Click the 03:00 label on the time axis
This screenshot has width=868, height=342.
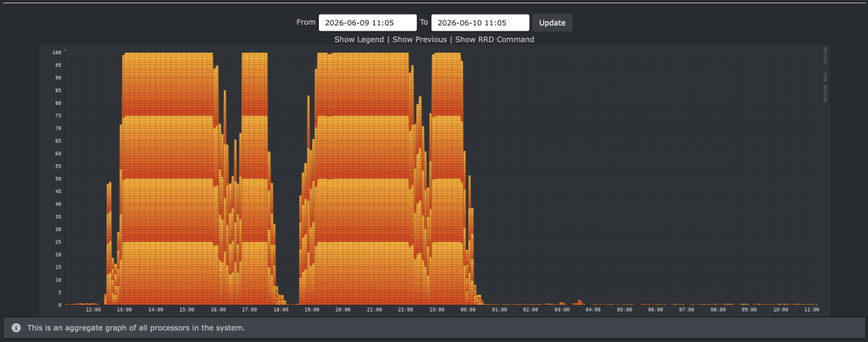(562, 310)
